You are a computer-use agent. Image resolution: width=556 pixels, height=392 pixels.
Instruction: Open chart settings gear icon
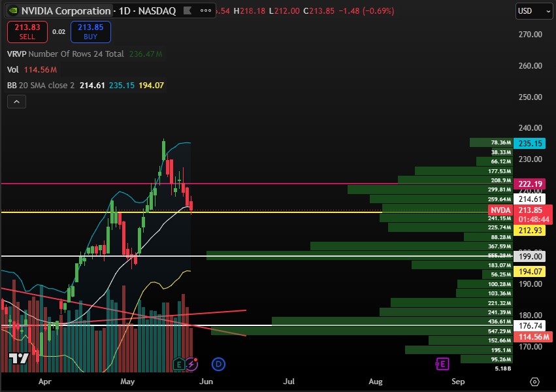[x=534, y=382]
